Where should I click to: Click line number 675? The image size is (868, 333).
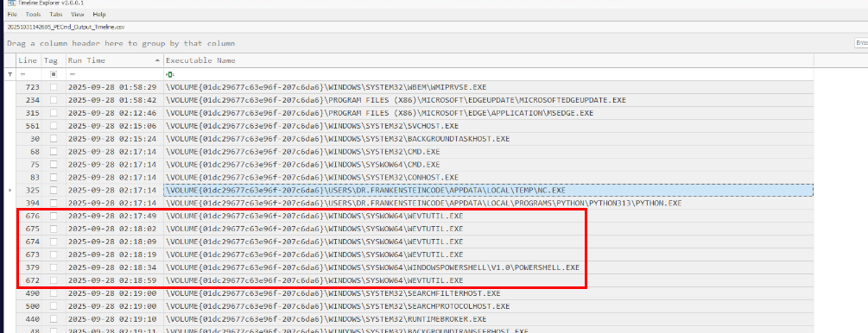pyautogui.click(x=33, y=229)
